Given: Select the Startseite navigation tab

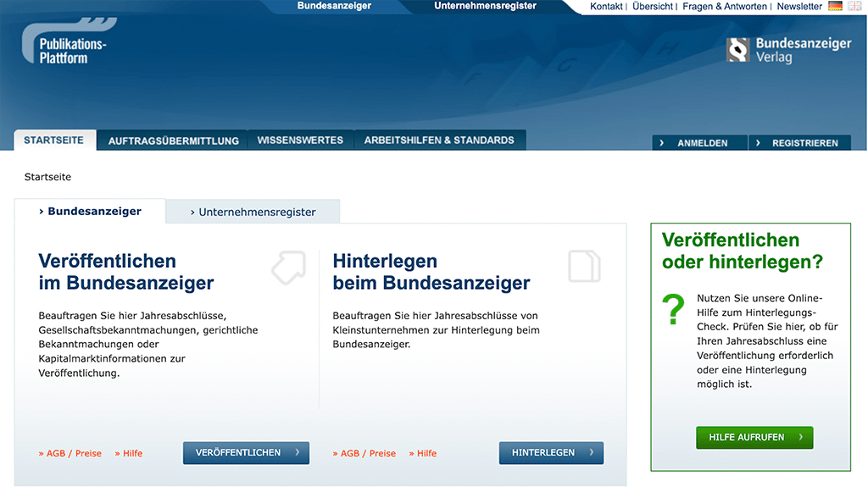Looking at the screenshot, I should tap(54, 141).
